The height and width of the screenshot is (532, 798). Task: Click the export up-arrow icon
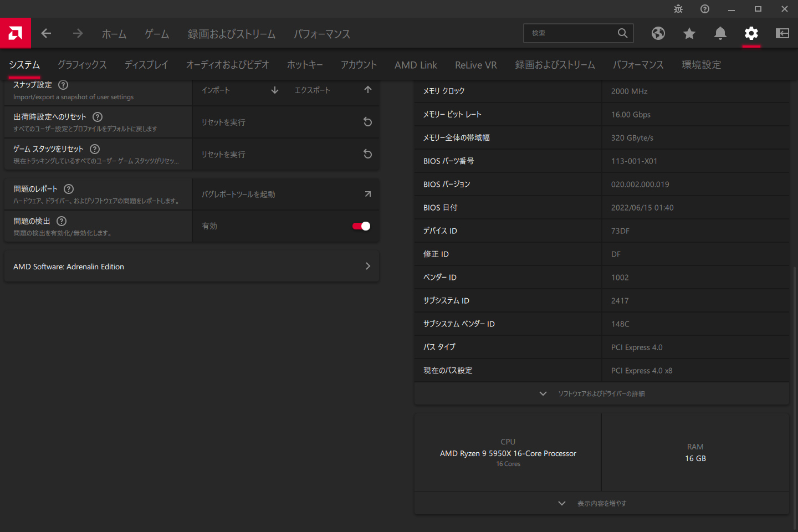coord(368,90)
